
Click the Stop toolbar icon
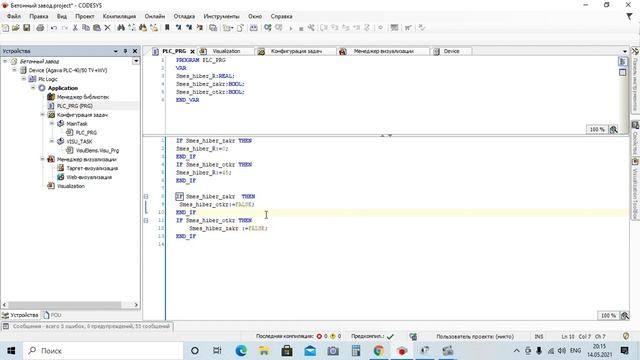(301, 28)
